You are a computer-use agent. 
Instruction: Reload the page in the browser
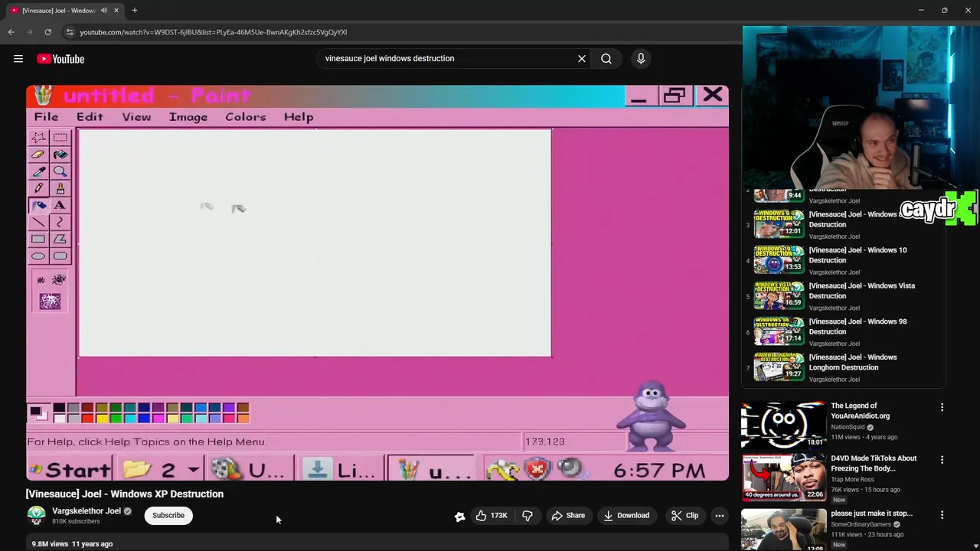coord(47,32)
